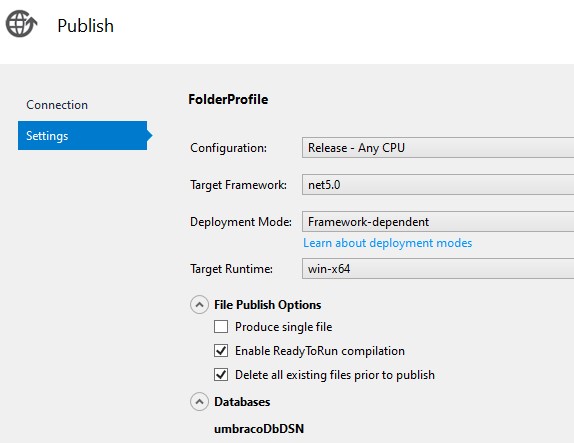The width and height of the screenshot is (574, 443).
Task: Click the Publish dialog title text
Action: pos(85,26)
